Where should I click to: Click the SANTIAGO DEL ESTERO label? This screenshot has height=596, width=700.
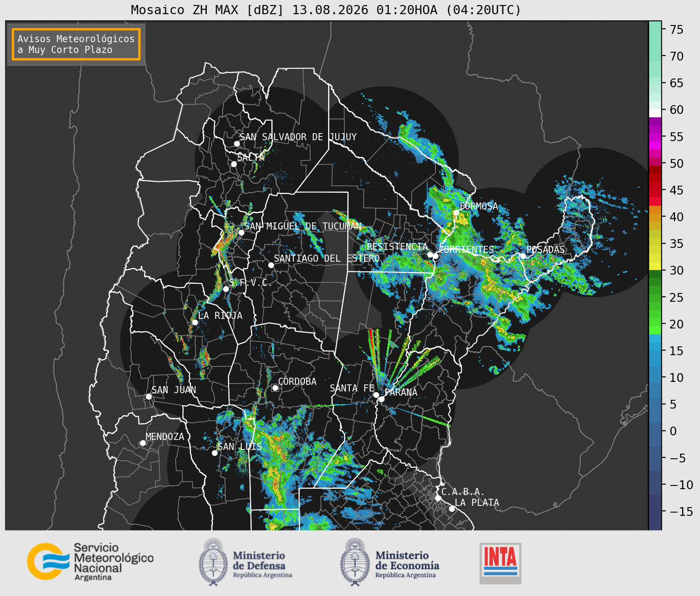tap(327, 258)
